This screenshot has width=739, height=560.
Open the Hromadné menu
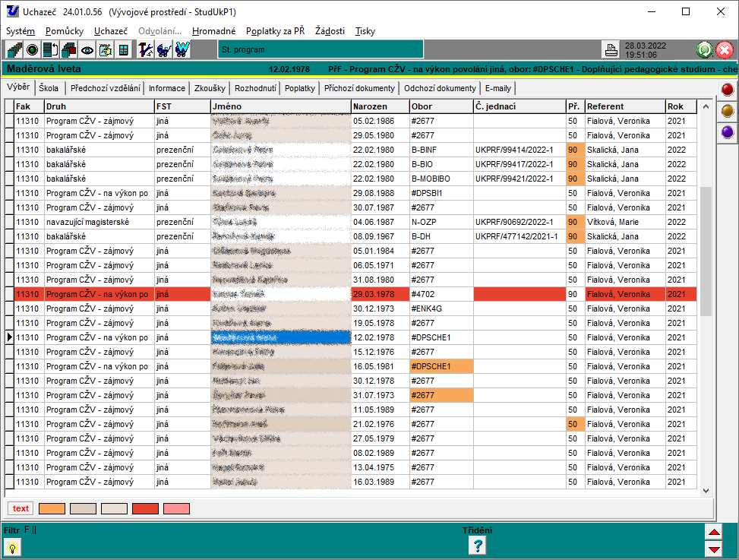213,31
